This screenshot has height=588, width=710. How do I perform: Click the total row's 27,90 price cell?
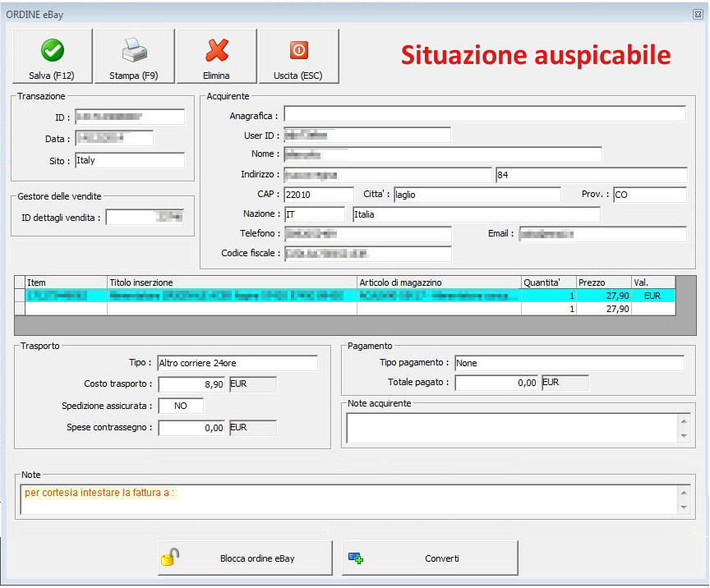604,309
